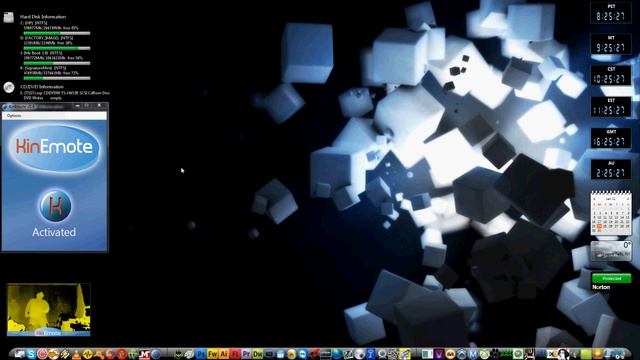This screenshot has width=640, height=360.
Task: Open Skype from the dock
Action: [31, 354]
